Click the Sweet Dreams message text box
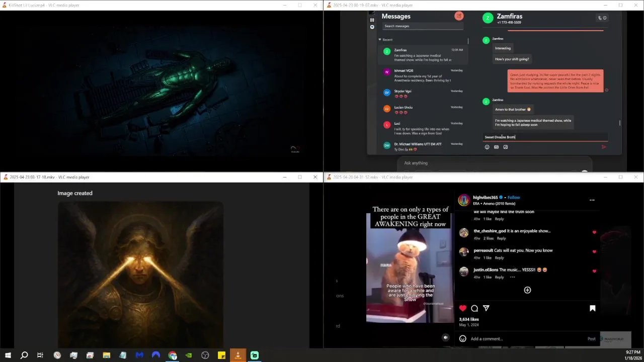 (545, 137)
